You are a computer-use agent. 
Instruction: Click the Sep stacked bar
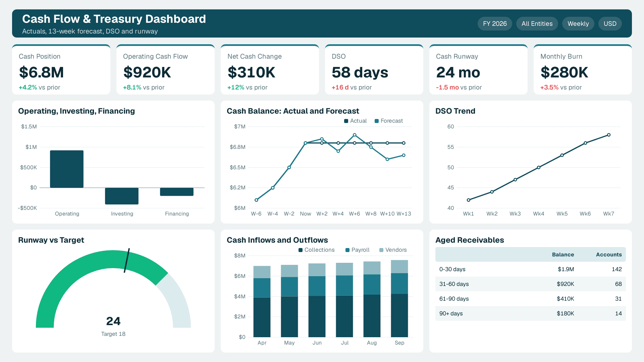coord(399,299)
